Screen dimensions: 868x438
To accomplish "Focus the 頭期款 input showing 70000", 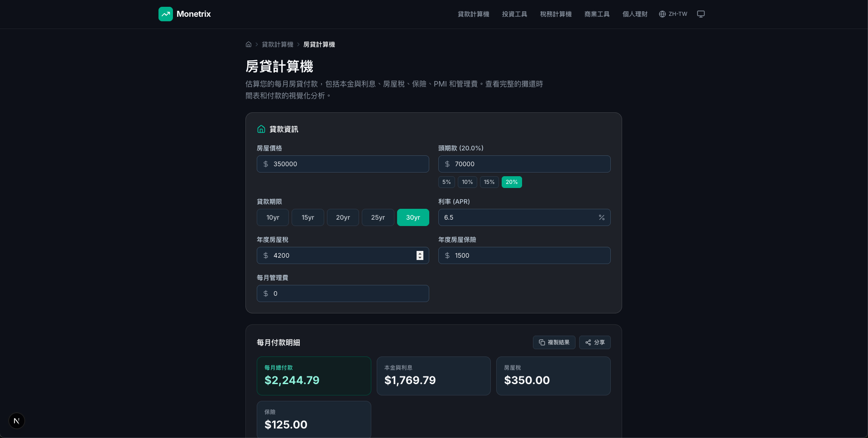I will point(524,164).
